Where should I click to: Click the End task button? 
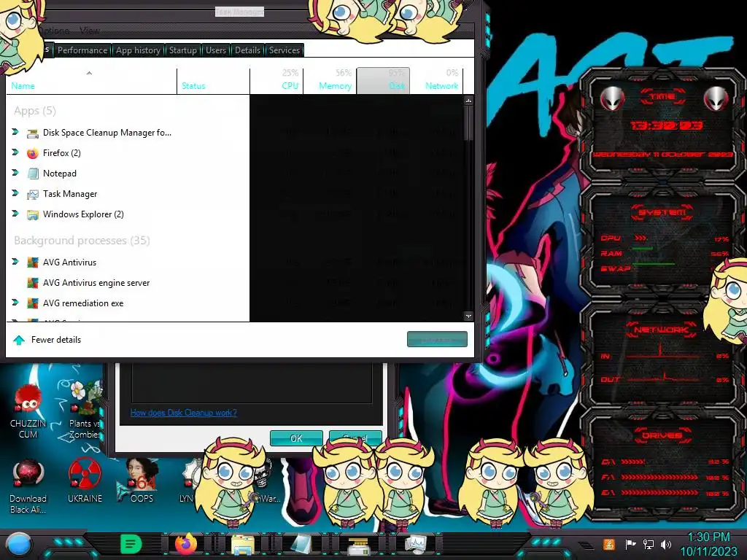[x=437, y=340]
